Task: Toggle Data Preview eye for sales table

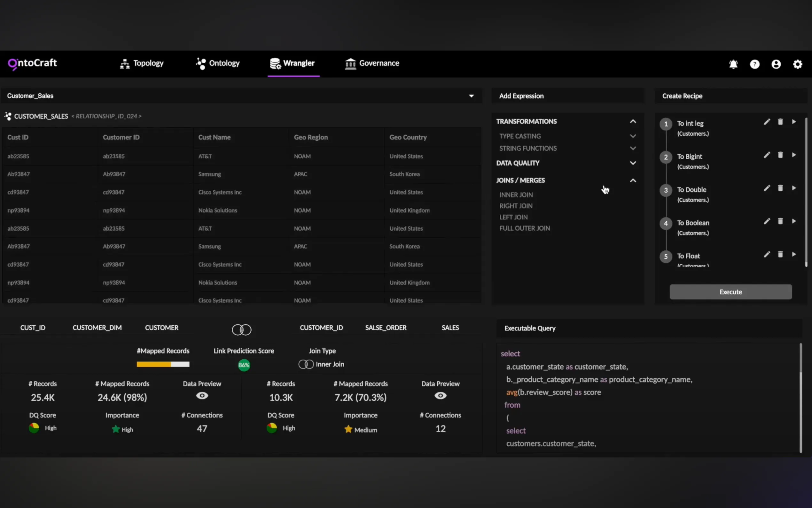Action: click(x=440, y=395)
